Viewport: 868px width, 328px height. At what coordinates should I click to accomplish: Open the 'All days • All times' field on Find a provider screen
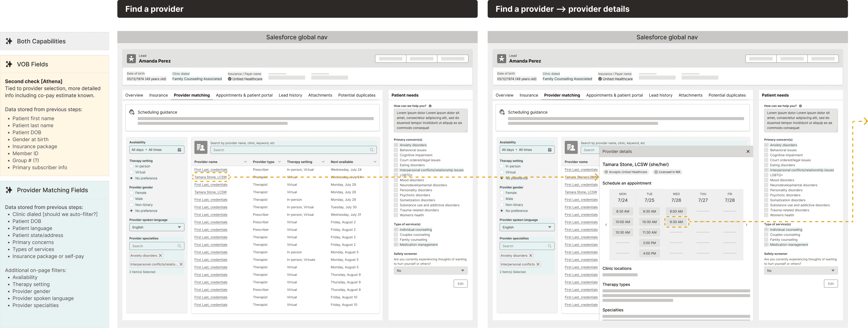click(x=157, y=150)
